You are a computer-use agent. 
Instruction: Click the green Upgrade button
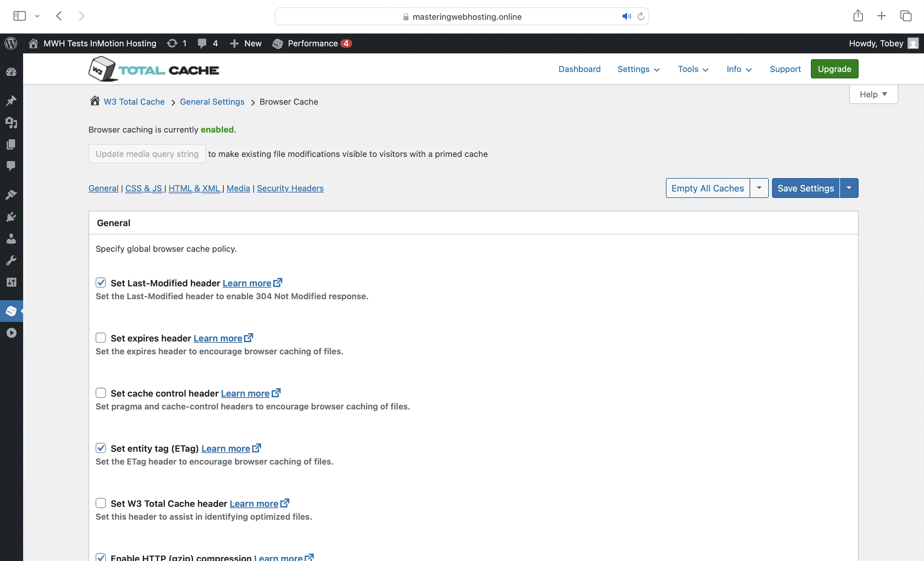pyautogui.click(x=834, y=69)
